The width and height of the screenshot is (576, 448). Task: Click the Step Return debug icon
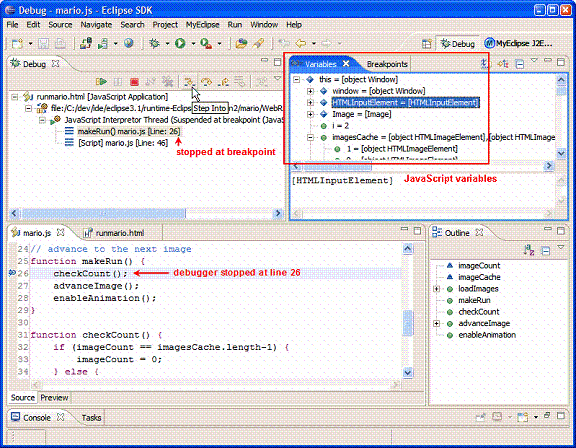[223, 82]
